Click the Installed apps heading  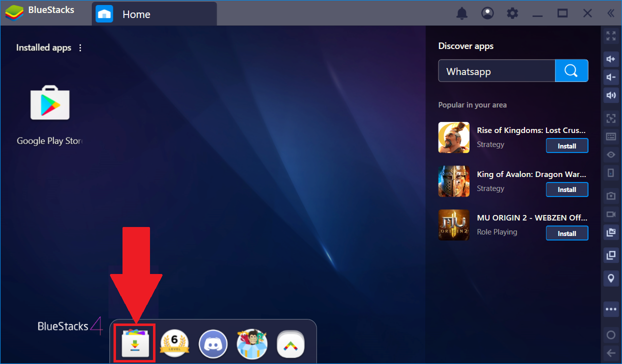[43, 48]
